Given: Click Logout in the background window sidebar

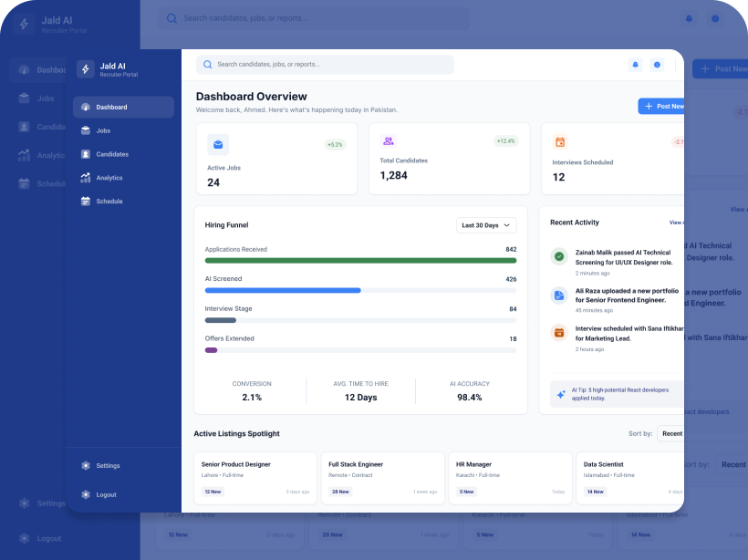Looking at the screenshot, I should [x=38, y=538].
